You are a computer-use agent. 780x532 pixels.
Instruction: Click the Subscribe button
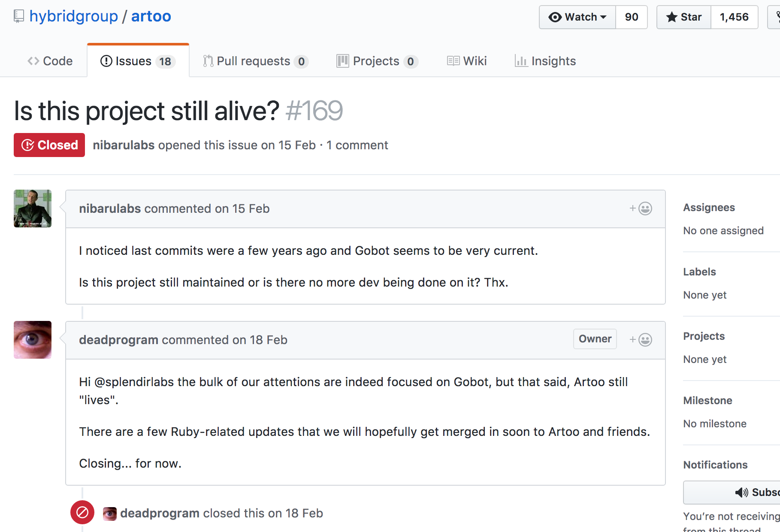(x=732, y=493)
